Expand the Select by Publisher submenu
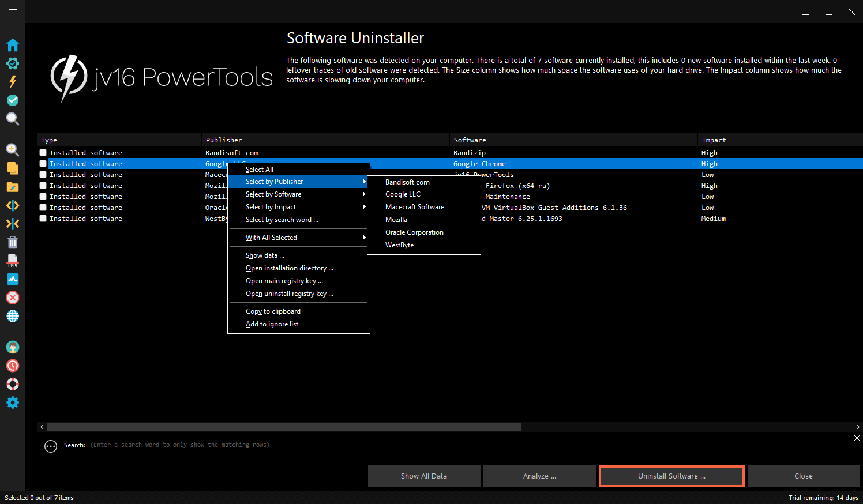Viewport: 863px width, 504px height. (298, 182)
